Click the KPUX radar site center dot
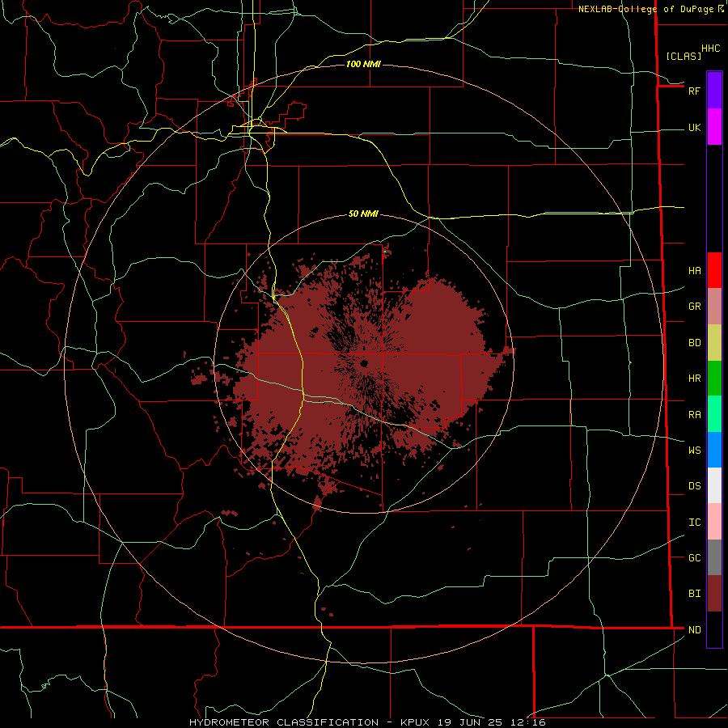This screenshot has height=728, width=728. 364,363
